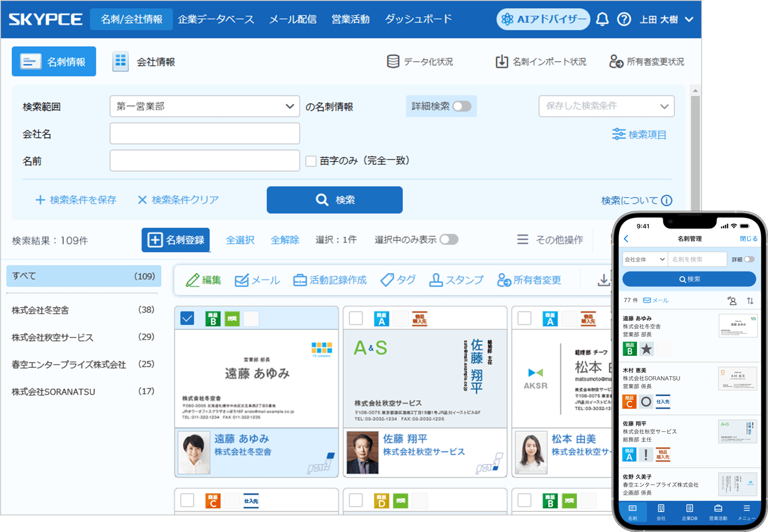Click 名刺を検索 field in phone app
Image resolution: width=768 pixels, height=532 pixels.
coord(697,259)
